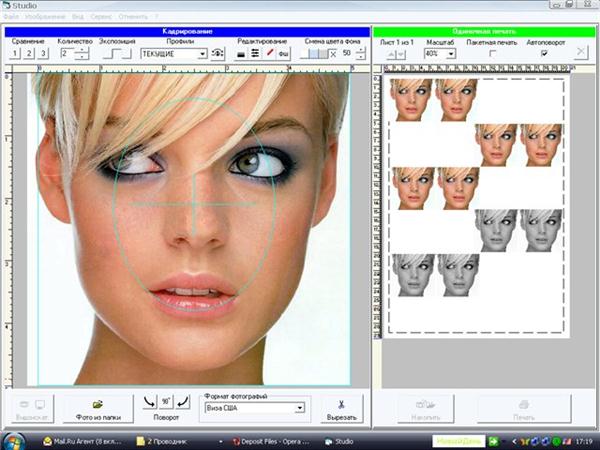
Task: Open the Сервис menu
Action: [100, 17]
